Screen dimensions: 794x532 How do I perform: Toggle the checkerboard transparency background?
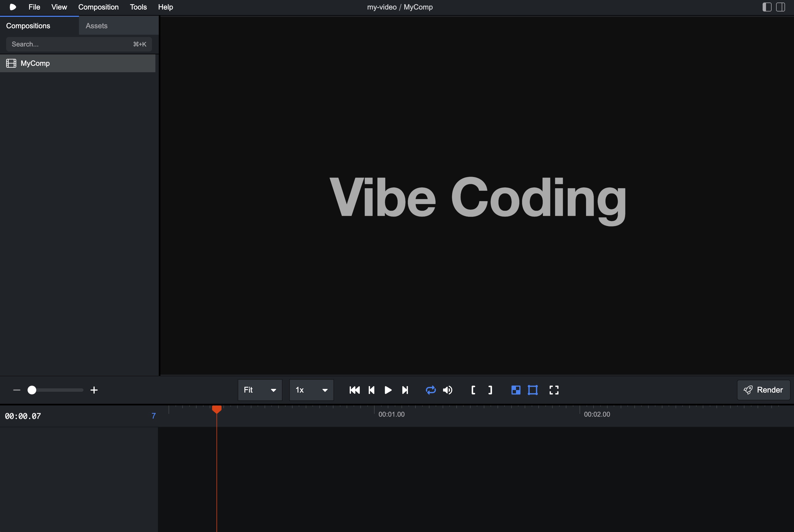click(516, 390)
